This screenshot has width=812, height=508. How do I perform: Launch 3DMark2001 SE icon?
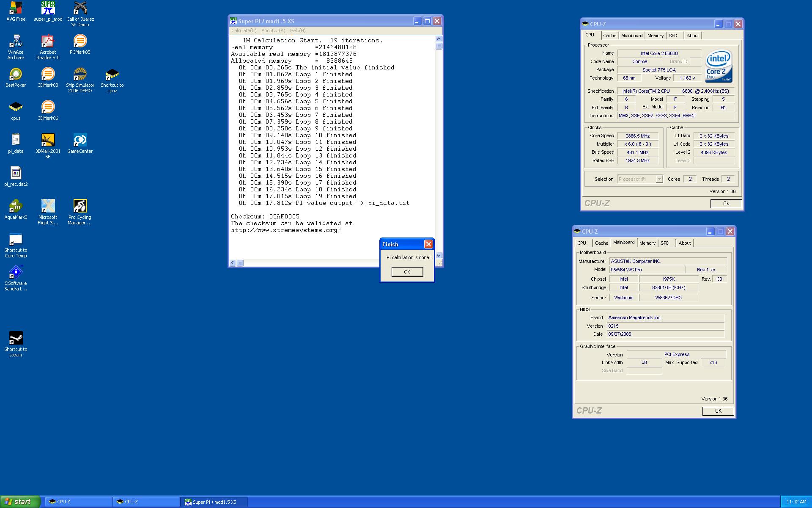pyautogui.click(x=48, y=146)
